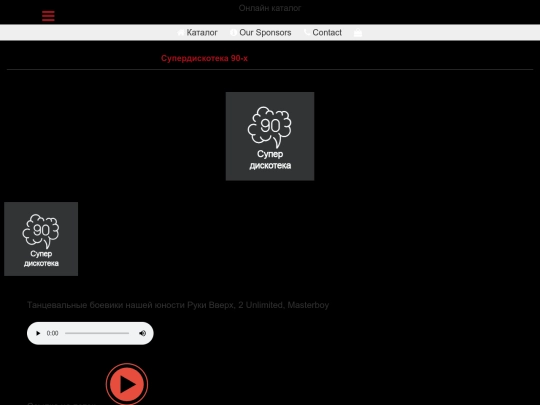The height and width of the screenshot is (405, 540).
Task: Open the large centered Супер дискотека image
Action: [270, 136]
